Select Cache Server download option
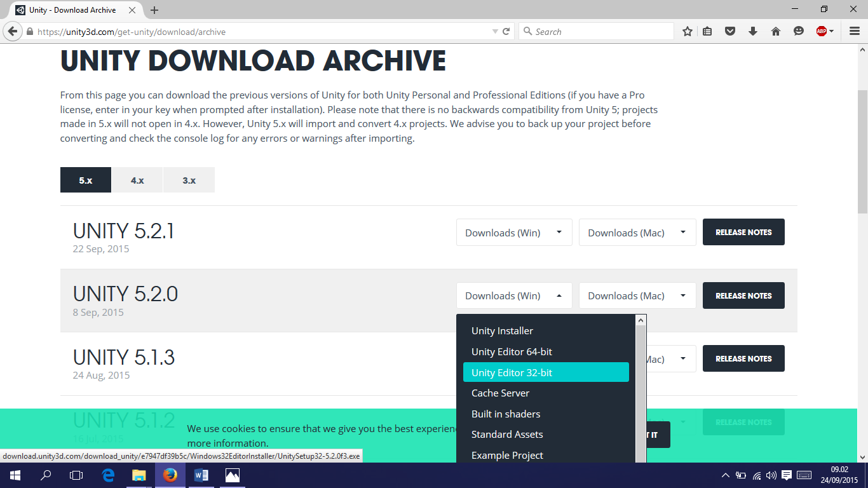This screenshot has width=868, height=488. 546,393
